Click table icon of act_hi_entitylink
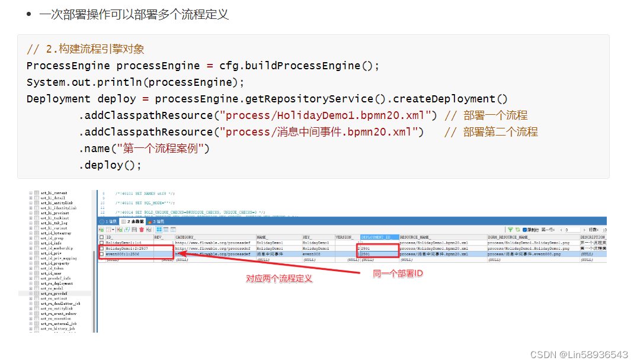637x364 pixels. 37,202
